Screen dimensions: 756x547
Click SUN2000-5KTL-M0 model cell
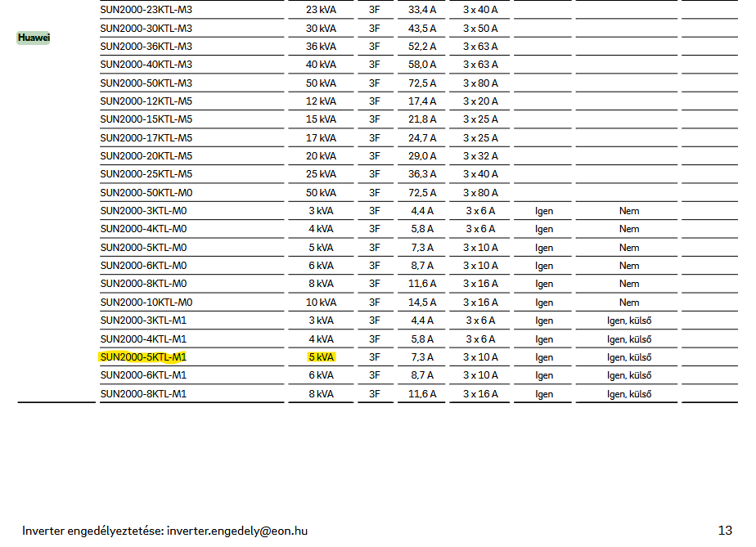coord(143,248)
